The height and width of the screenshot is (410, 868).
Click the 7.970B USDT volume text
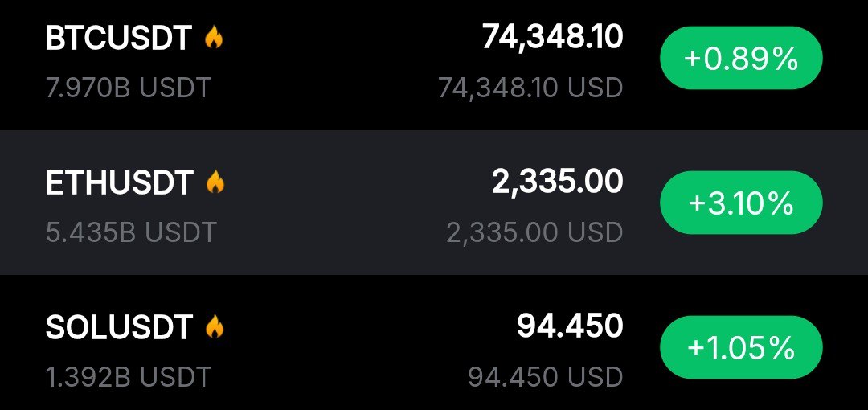[129, 87]
